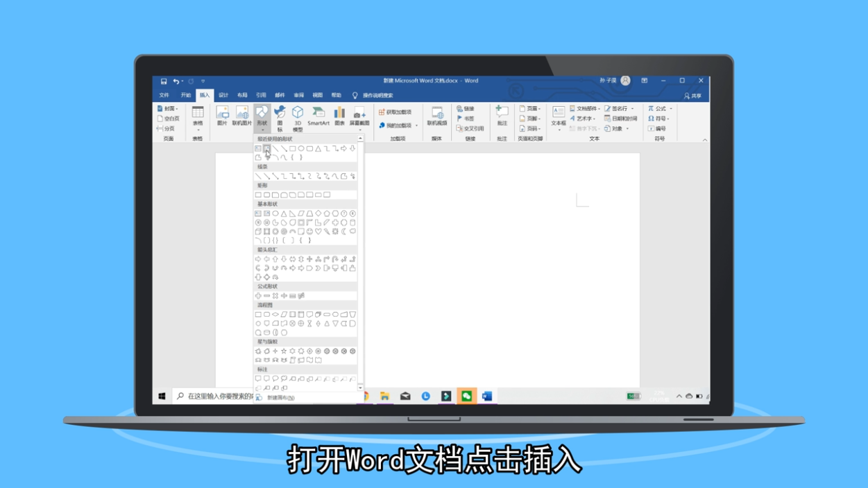Insert a 图片 picture from the ribbon

click(x=223, y=116)
